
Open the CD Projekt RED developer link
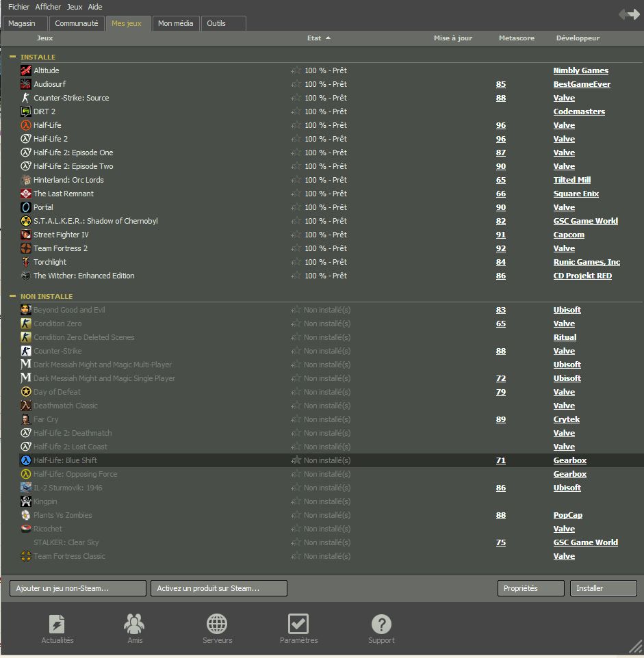click(582, 276)
